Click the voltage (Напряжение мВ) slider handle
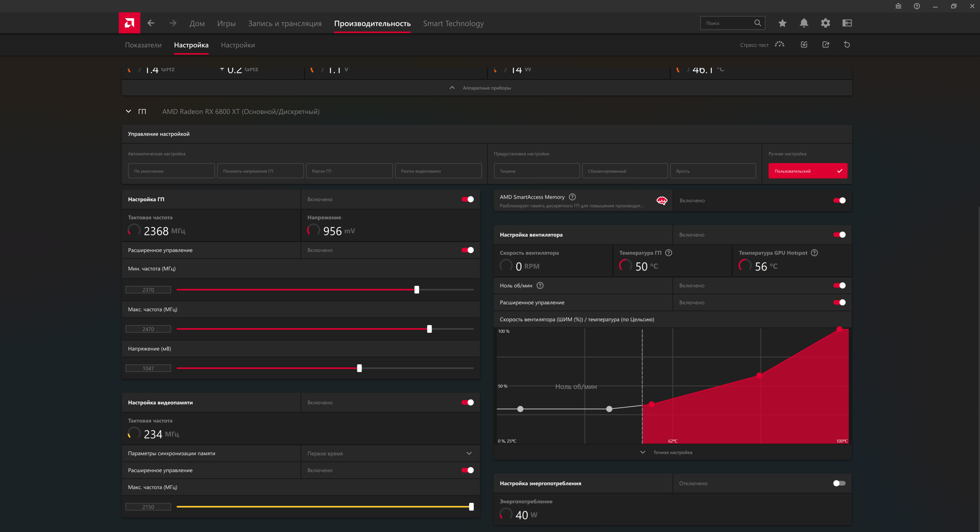The image size is (980, 532). (359, 368)
